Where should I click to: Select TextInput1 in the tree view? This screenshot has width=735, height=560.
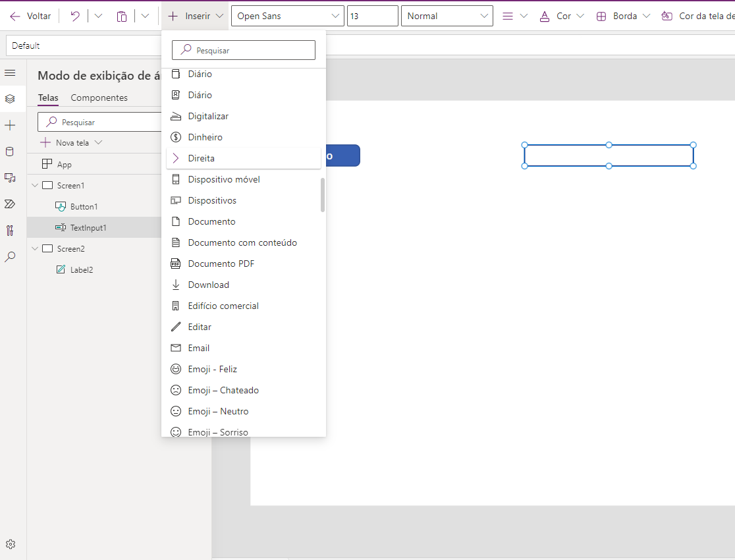coord(88,227)
